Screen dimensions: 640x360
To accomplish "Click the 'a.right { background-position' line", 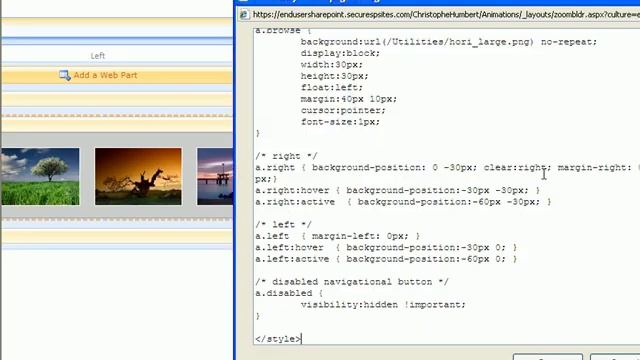I will 447,167.
